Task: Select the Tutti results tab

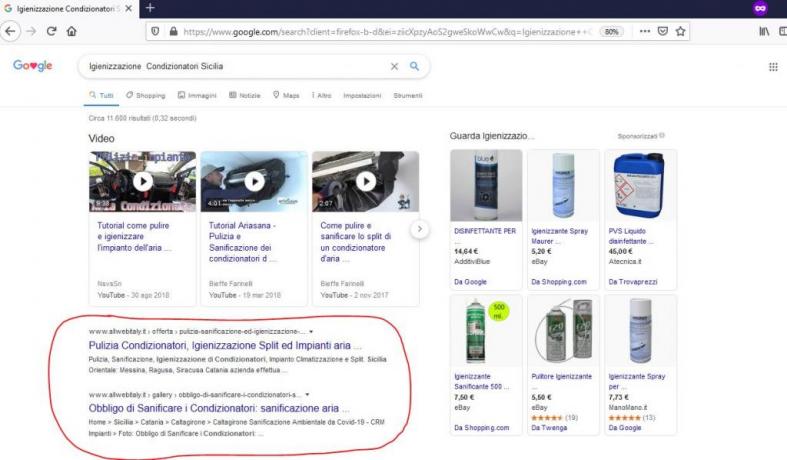Action: click(x=101, y=95)
